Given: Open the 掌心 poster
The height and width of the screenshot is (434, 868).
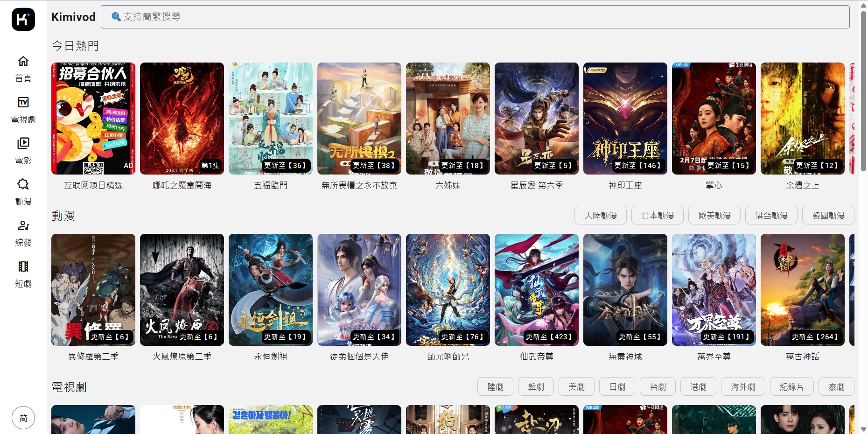Looking at the screenshot, I should (x=714, y=119).
